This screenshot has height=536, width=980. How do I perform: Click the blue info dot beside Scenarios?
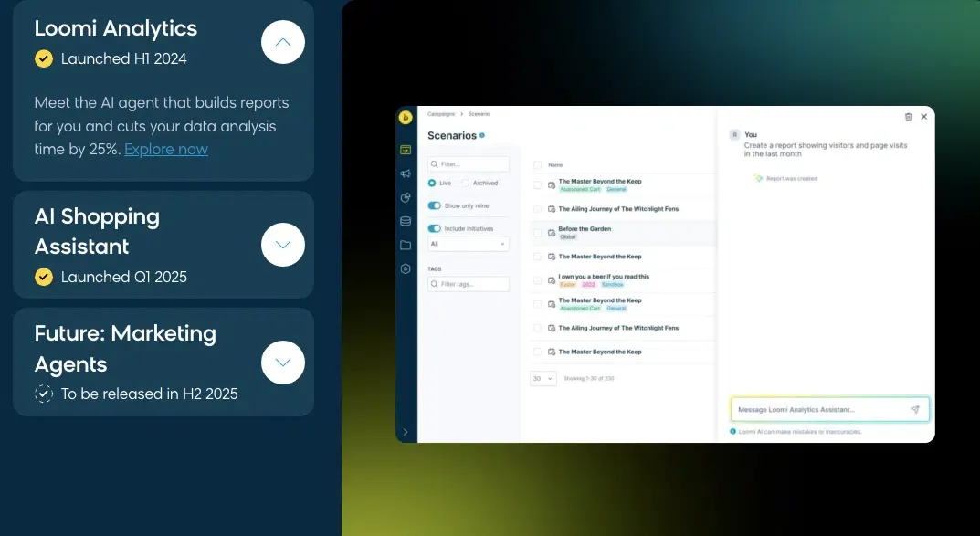click(482, 135)
